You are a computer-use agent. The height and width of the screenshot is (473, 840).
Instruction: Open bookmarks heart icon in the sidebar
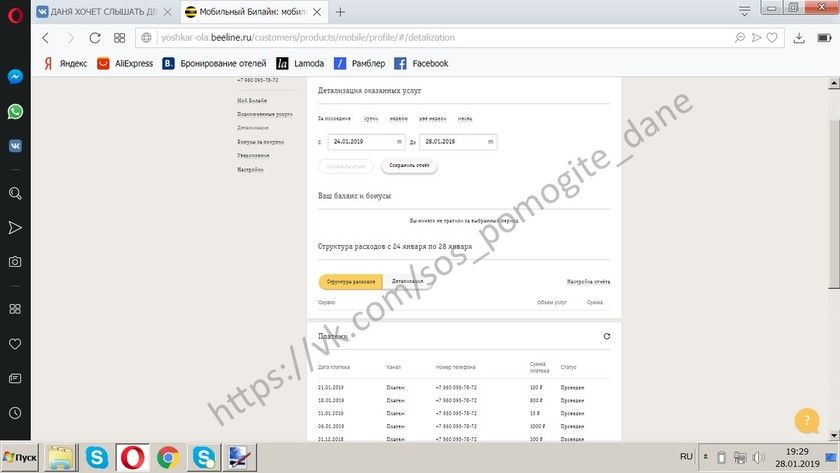click(15, 344)
